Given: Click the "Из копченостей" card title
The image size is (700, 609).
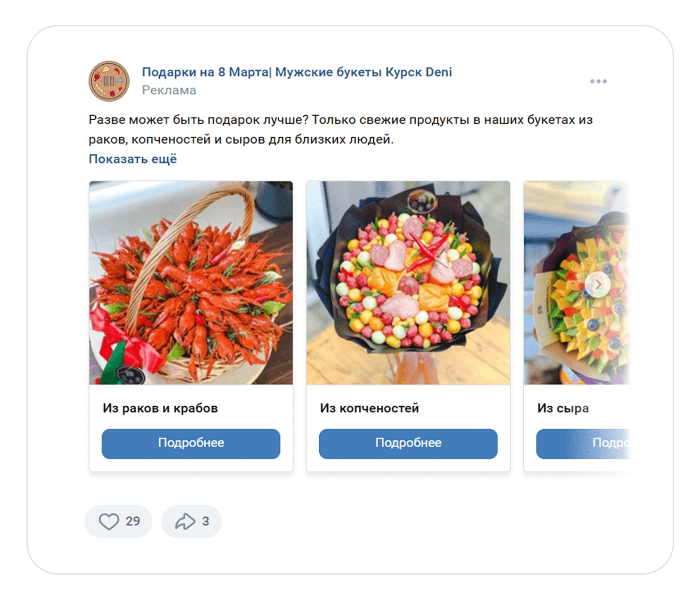Looking at the screenshot, I should tap(369, 408).
